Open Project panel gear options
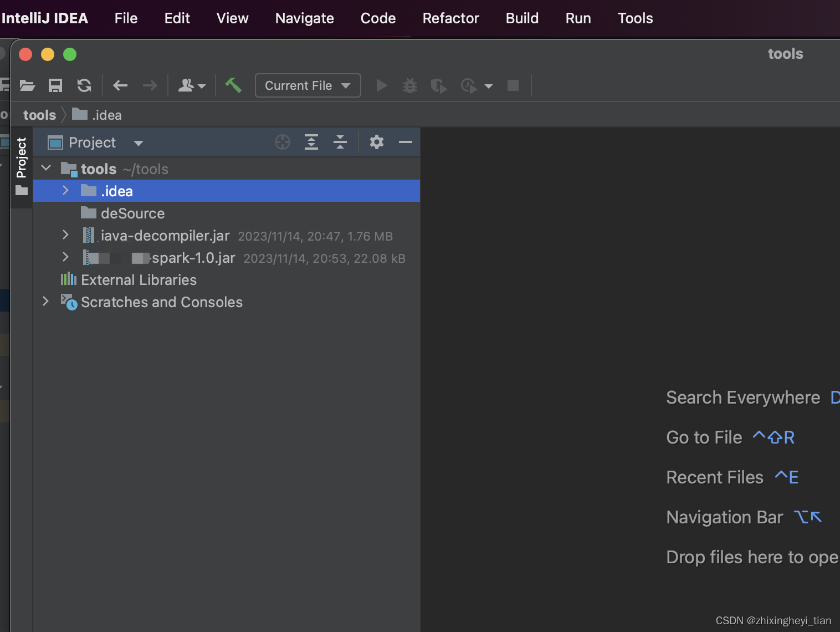Viewport: 840px width, 632px height. [x=377, y=142]
